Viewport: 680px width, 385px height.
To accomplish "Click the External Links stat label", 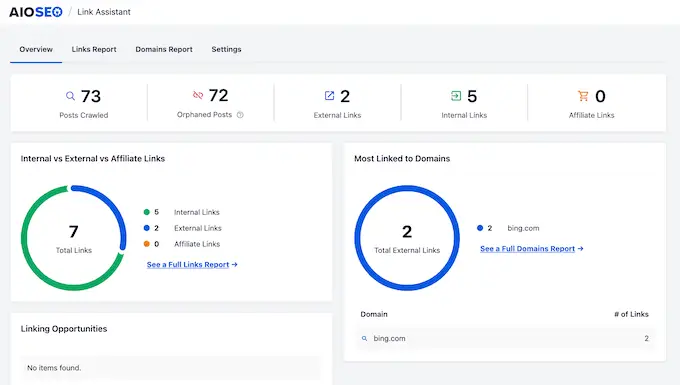I will (337, 115).
